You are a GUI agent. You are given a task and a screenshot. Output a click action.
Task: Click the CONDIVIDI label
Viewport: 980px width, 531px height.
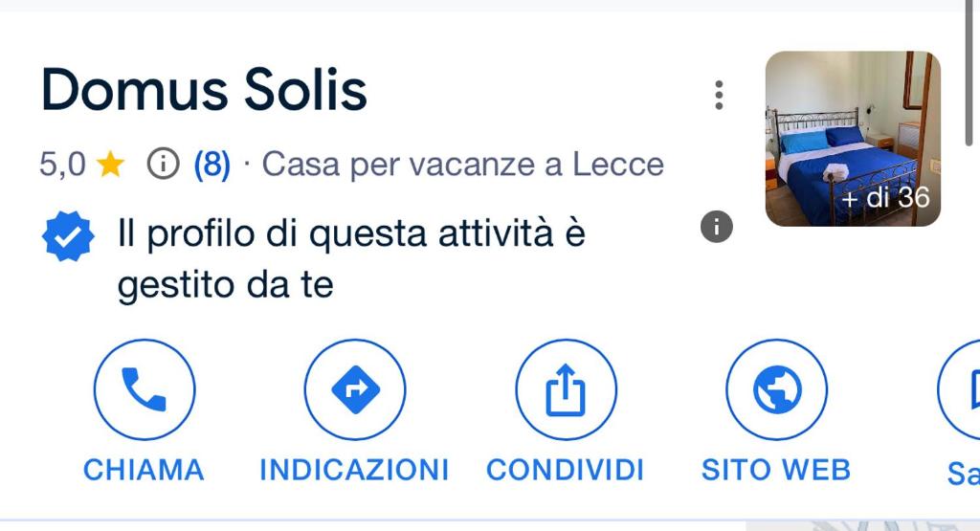coord(565,470)
